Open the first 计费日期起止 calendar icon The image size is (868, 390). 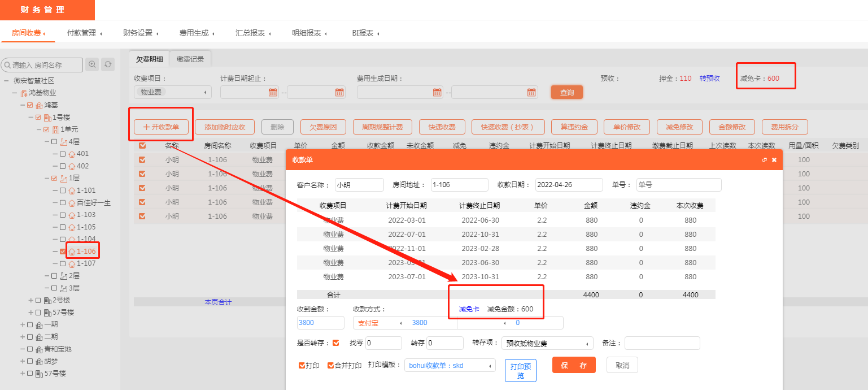click(x=273, y=92)
